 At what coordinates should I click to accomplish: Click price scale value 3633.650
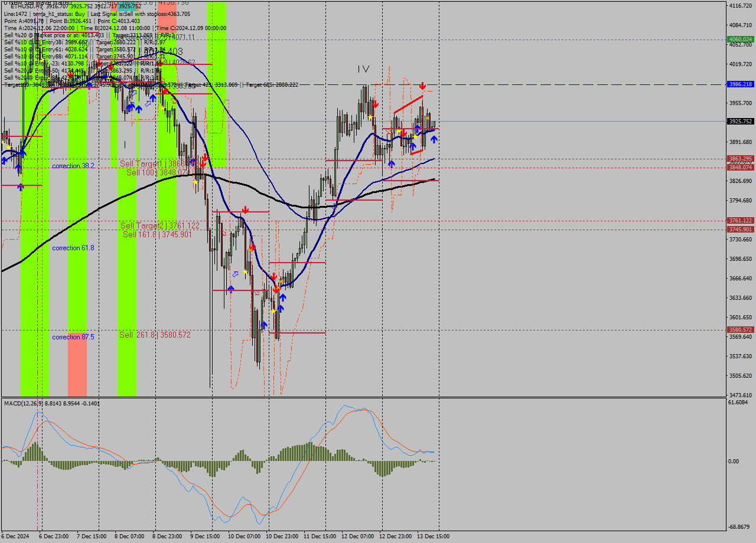[x=741, y=297]
